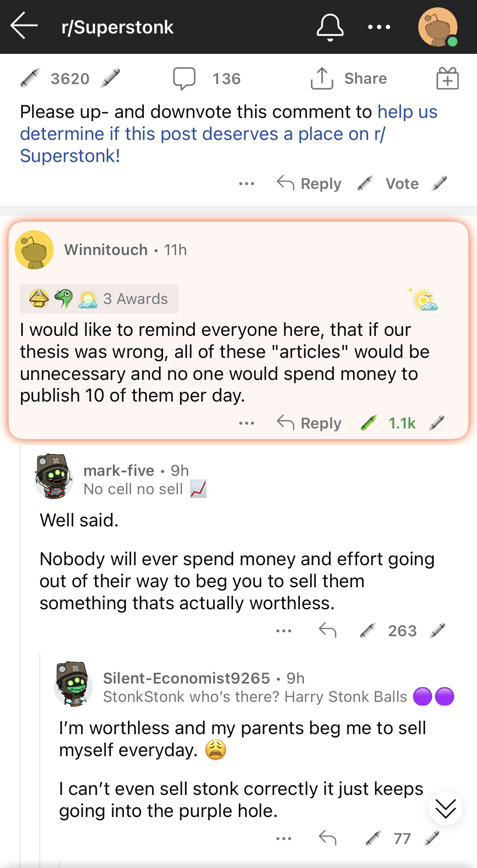This screenshot has height=868, width=477.
Task: Open Winnitouch's user avatar
Action: [x=34, y=250]
